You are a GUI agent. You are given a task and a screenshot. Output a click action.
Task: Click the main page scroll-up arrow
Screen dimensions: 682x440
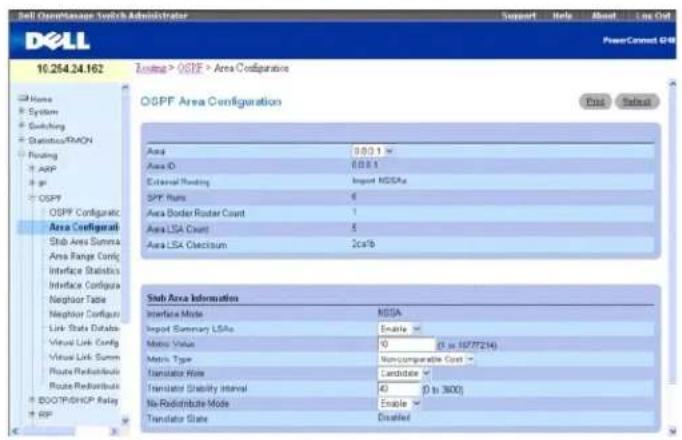672,83
